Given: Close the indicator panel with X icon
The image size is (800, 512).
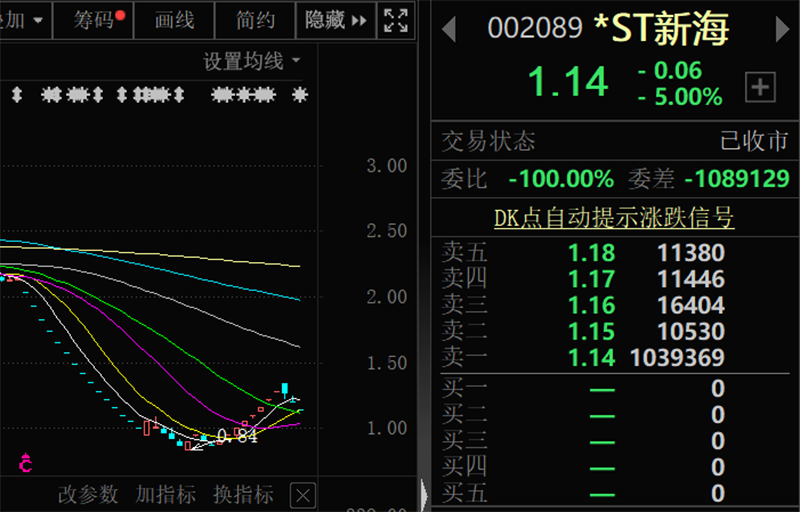Looking at the screenshot, I should coord(303,494).
